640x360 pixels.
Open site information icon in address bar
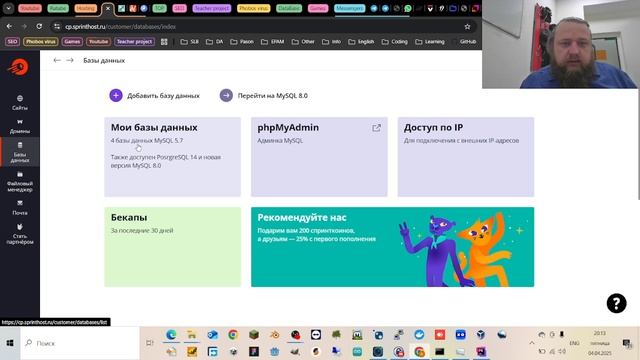(57, 27)
